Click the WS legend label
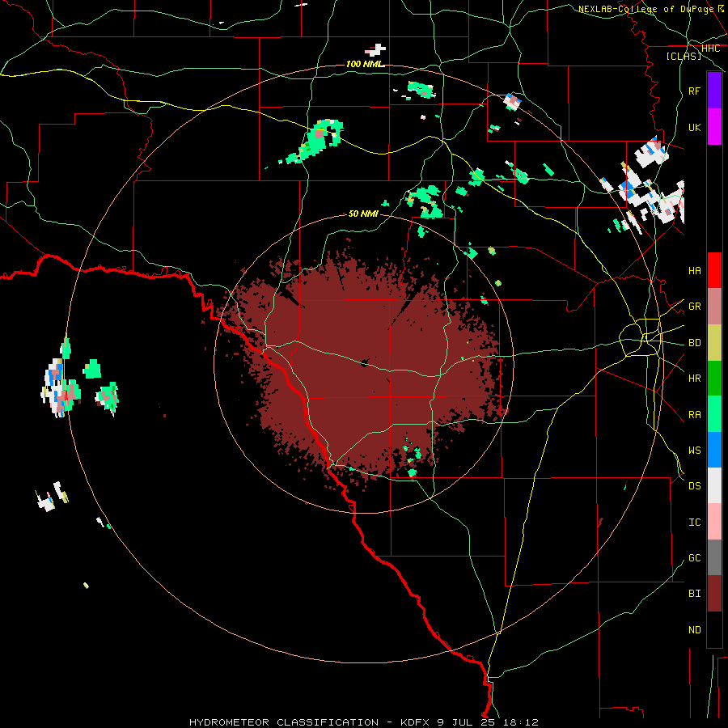 (695, 450)
